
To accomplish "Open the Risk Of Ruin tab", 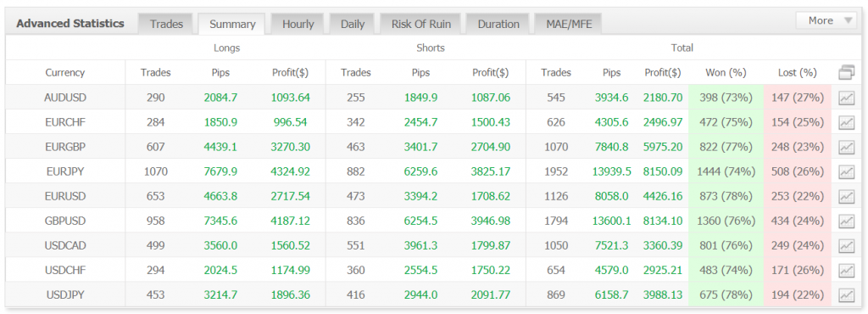I will click(420, 24).
